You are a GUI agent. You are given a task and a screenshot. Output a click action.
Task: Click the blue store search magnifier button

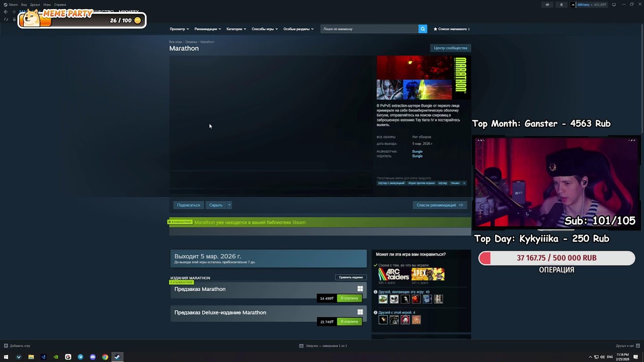(423, 29)
